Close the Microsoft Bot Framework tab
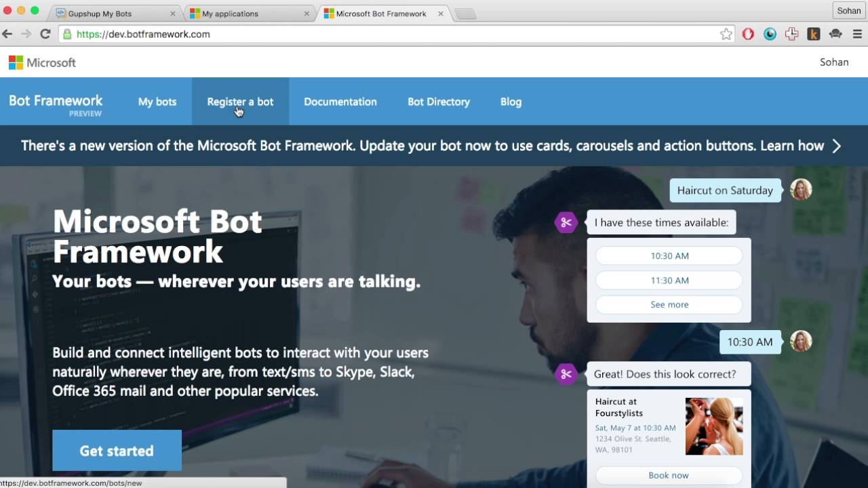 tap(441, 14)
